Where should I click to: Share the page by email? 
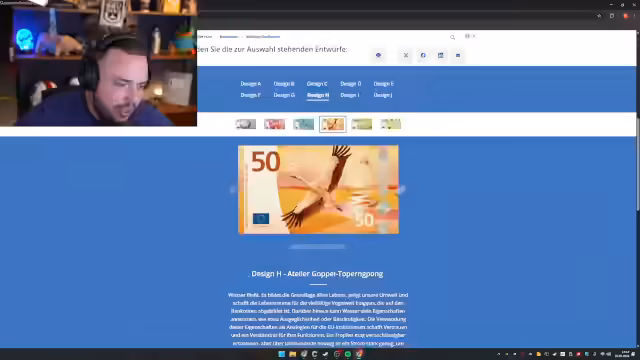click(458, 55)
